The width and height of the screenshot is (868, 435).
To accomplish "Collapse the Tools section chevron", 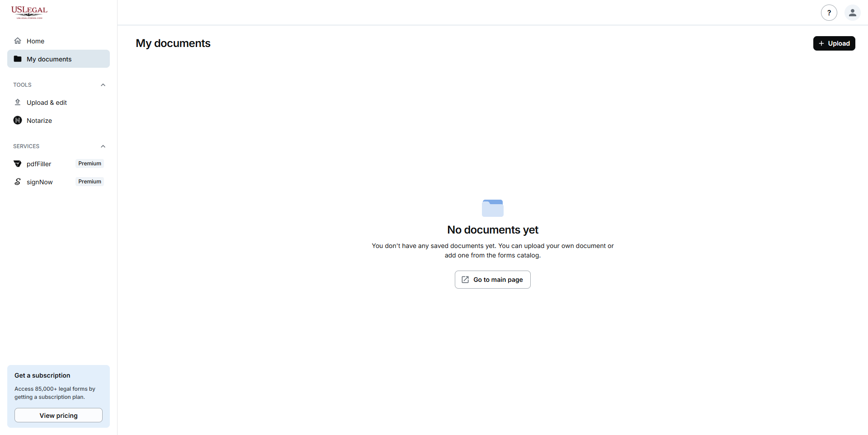I will point(103,85).
